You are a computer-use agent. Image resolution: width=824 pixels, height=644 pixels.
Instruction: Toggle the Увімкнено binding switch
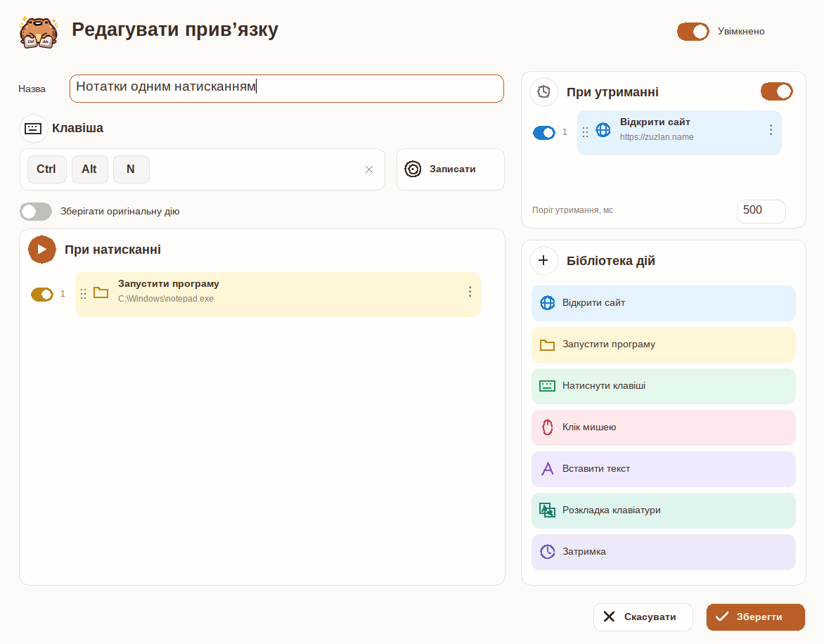tap(693, 32)
